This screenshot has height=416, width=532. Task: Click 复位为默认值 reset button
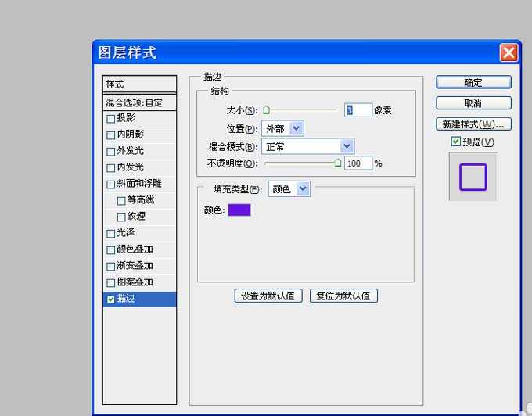click(x=343, y=296)
